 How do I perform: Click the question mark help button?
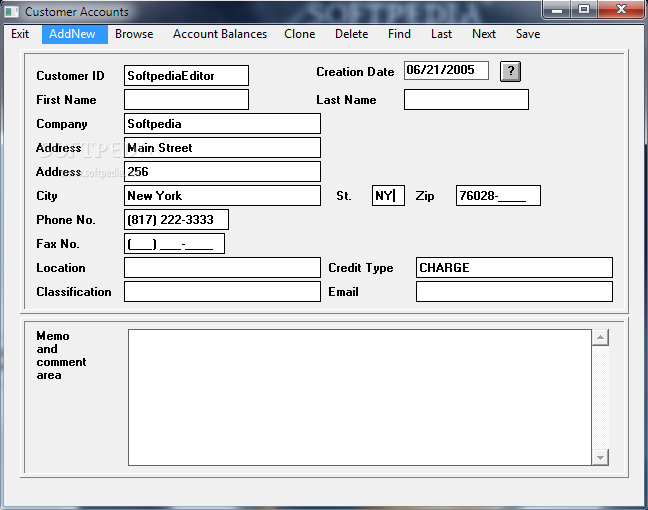510,71
